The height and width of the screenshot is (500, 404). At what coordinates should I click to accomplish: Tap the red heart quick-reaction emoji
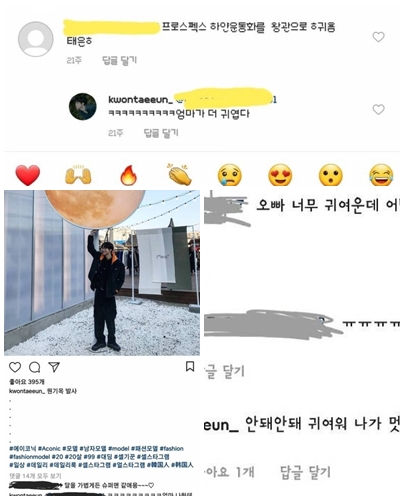point(28,175)
